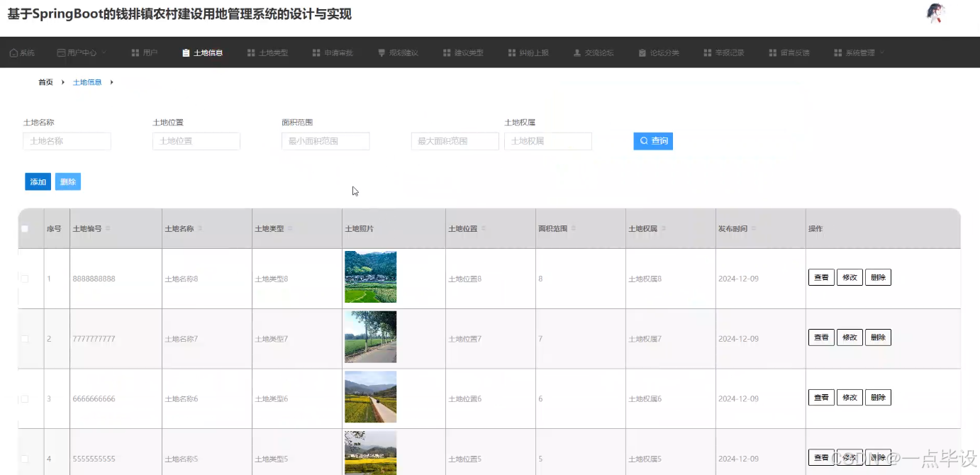This screenshot has height=475, width=980.
Task: Delete the 土地名称7 row with 删除
Action: pyautogui.click(x=878, y=337)
